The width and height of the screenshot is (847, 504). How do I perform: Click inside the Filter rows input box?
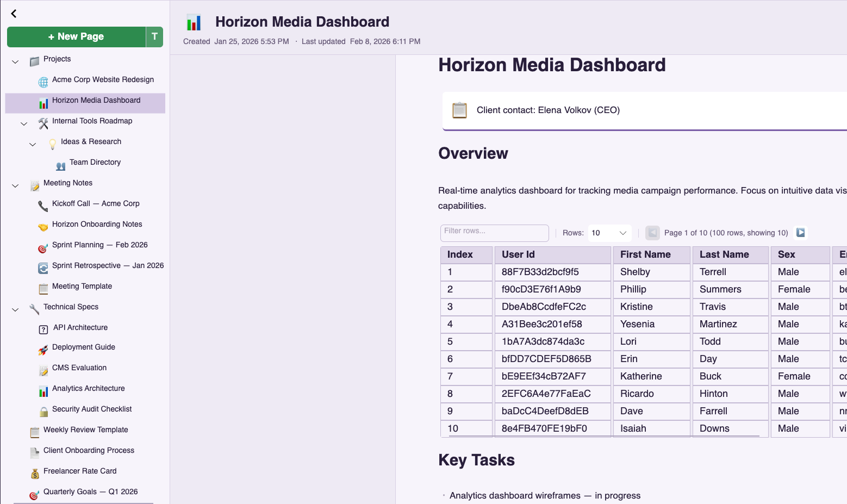tap(494, 233)
